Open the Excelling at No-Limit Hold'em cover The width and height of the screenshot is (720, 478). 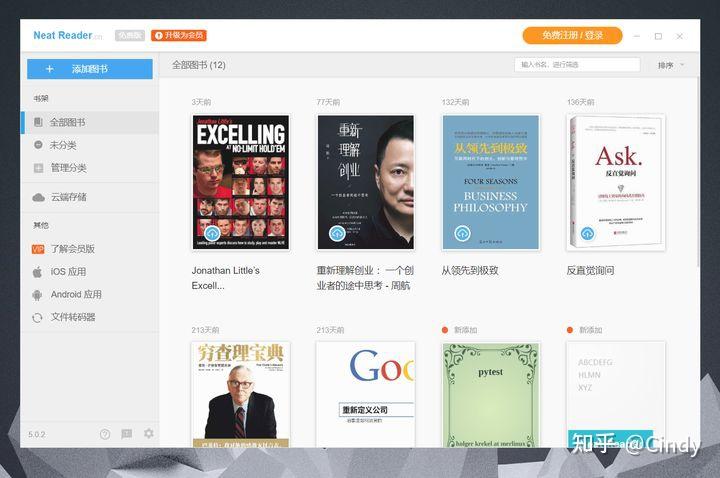pos(241,182)
